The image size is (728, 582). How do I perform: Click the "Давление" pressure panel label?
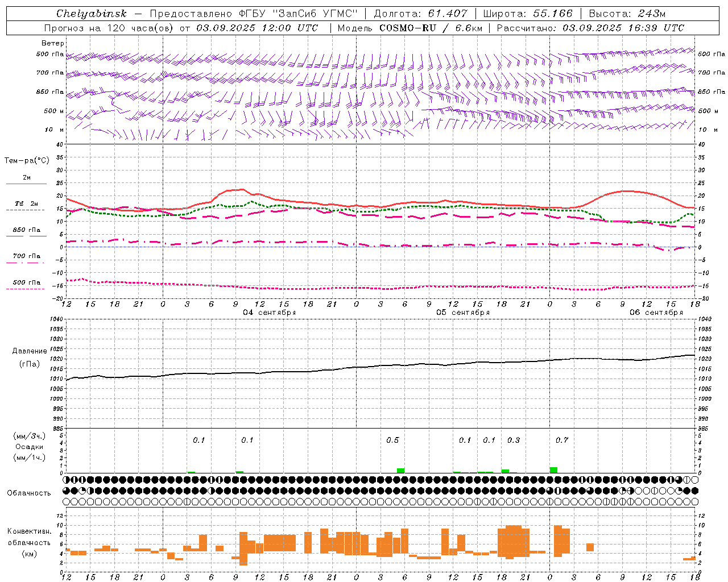point(30,351)
